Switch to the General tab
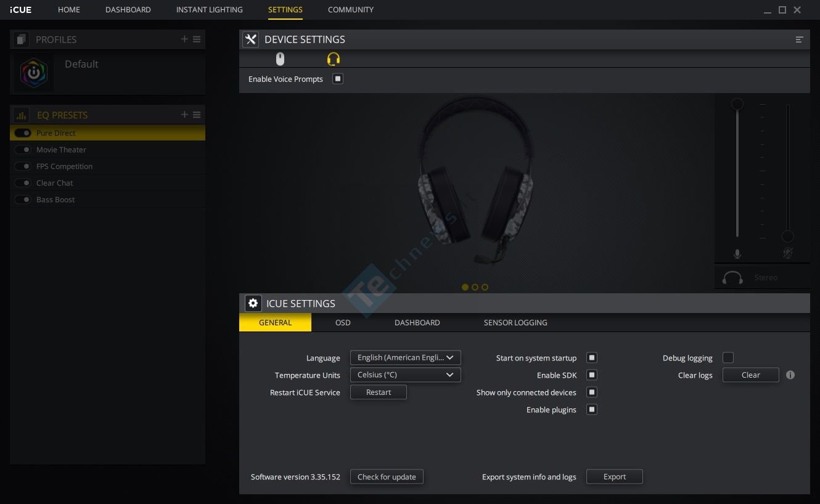The image size is (820, 504). [x=276, y=323]
